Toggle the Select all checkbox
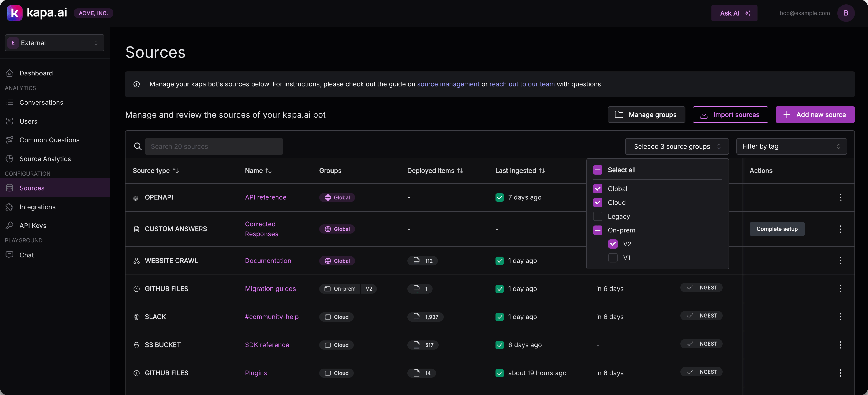The image size is (868, 395). coord(597,170)
